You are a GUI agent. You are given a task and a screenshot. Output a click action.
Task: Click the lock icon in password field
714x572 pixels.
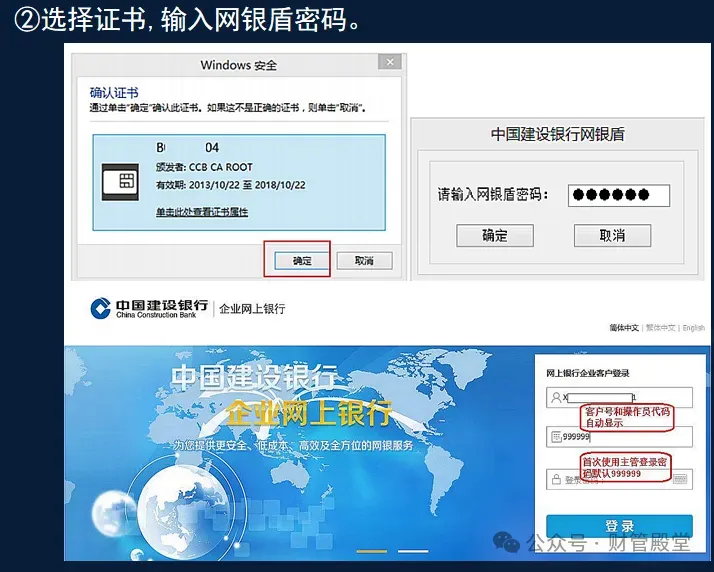click(556, 480)
